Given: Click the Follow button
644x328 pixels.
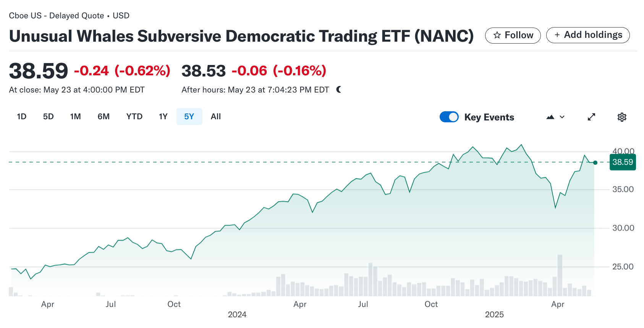Looking at the screenshot, I should [x=513, y=35].
